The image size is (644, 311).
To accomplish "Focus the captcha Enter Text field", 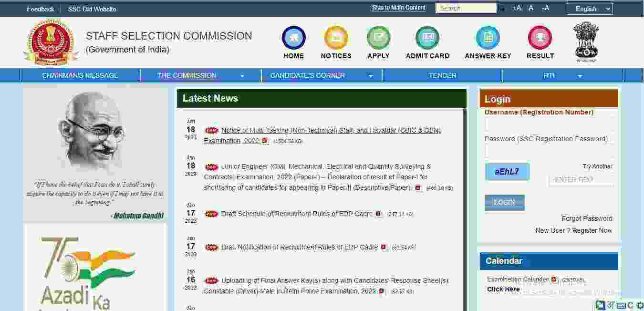I will pos(581,180).
